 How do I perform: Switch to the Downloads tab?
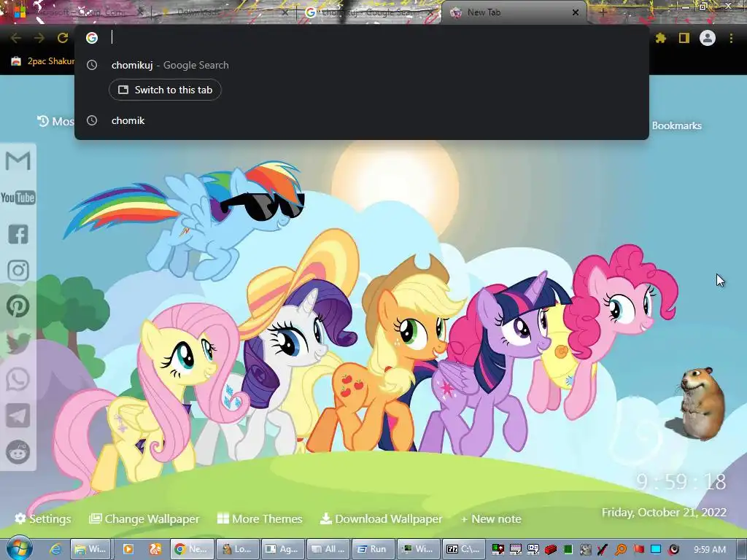coord(224,12)
